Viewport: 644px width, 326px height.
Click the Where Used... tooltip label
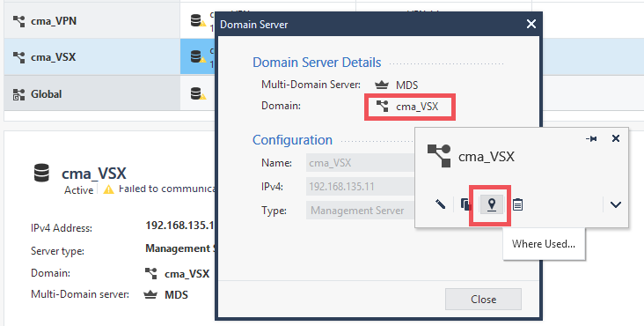[x=544, y=244]
